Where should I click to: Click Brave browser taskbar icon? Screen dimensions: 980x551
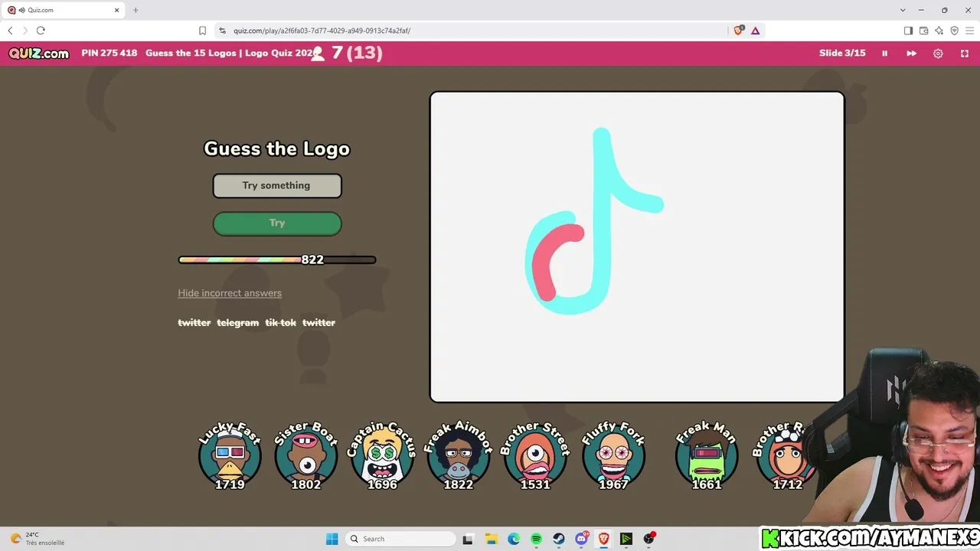pos(604,539)
